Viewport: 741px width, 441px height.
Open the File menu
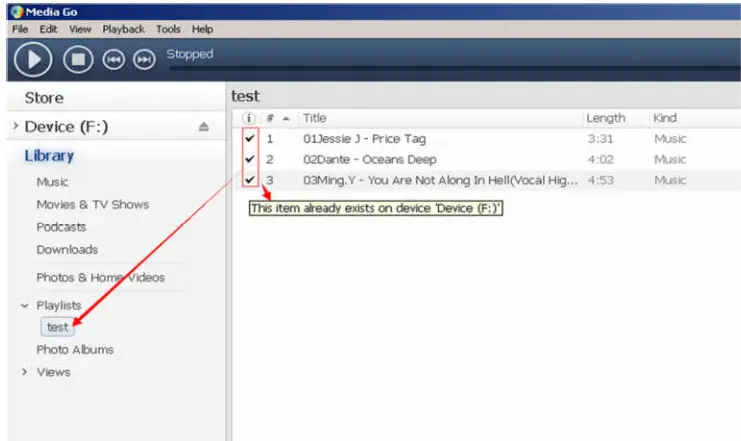20,29
